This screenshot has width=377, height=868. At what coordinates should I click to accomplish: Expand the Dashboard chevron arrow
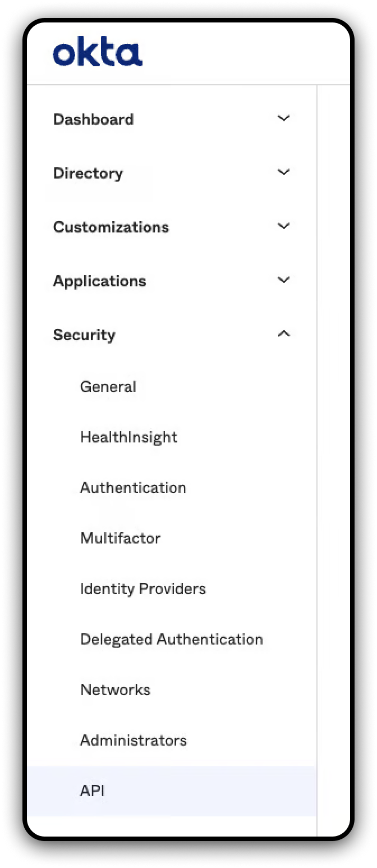284,118
